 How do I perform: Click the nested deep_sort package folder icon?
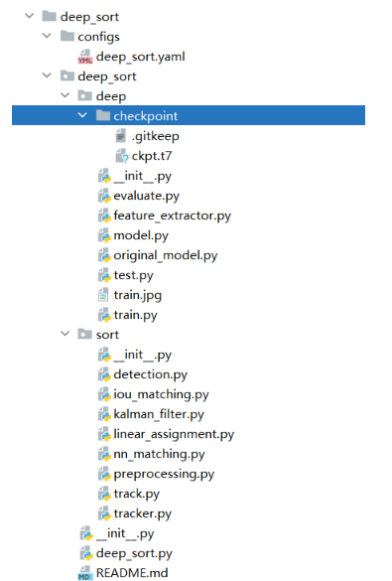(67, 75)
